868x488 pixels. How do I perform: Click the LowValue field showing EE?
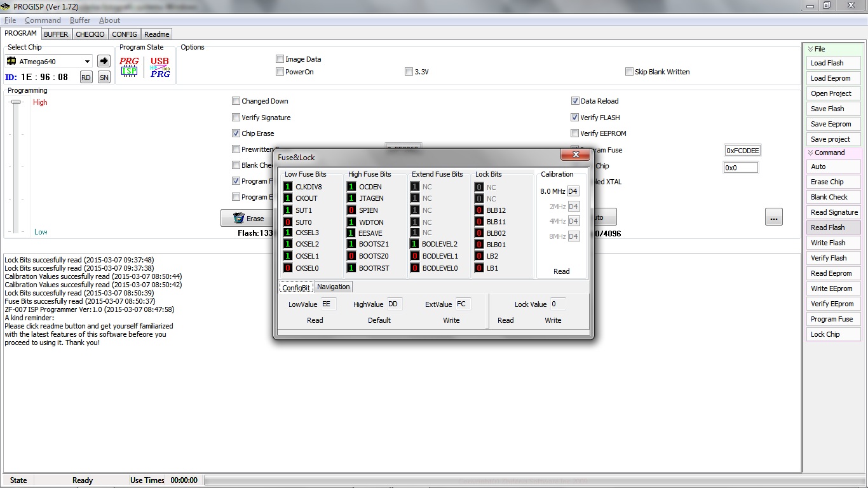(327, 304)
